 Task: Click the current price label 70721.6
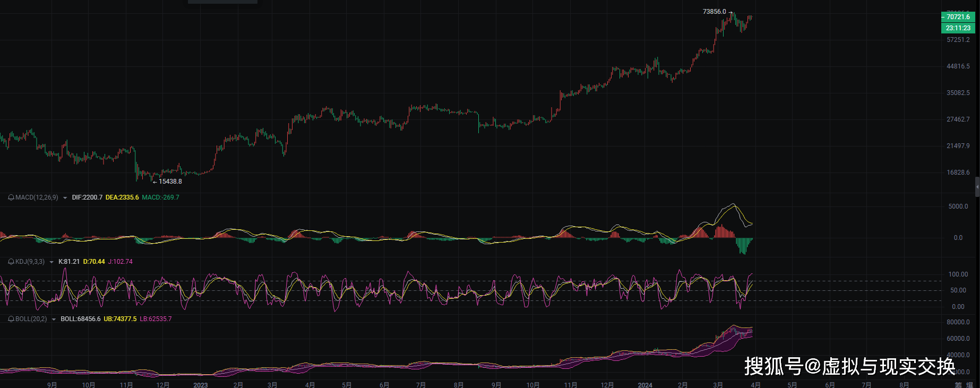(958, 17)
